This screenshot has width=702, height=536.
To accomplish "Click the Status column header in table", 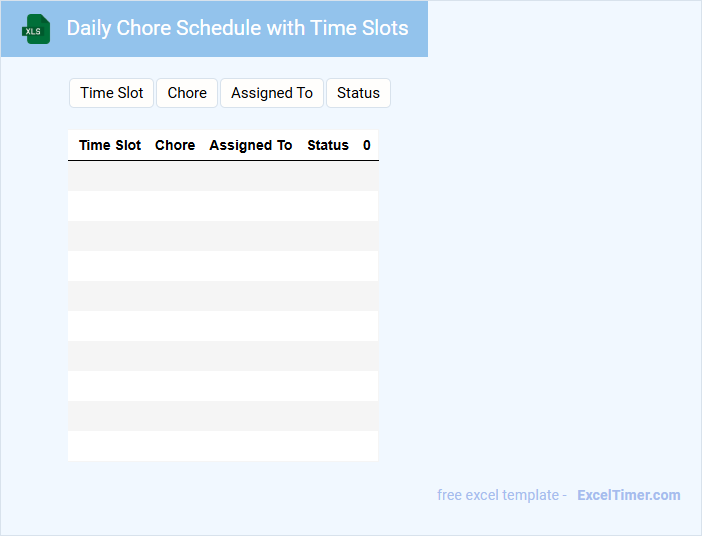I will click(328, 145).
